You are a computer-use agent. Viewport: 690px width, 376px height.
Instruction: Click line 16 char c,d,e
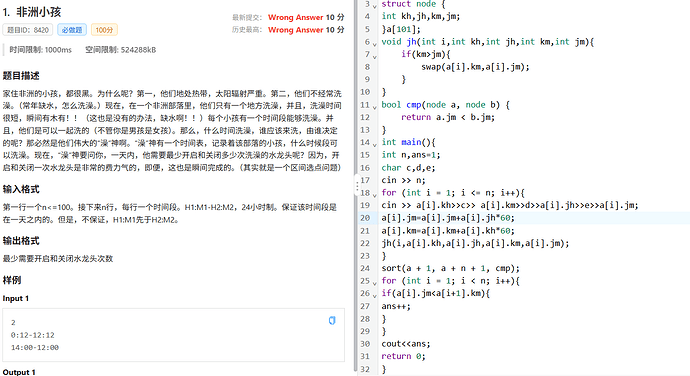pos(408,168)
